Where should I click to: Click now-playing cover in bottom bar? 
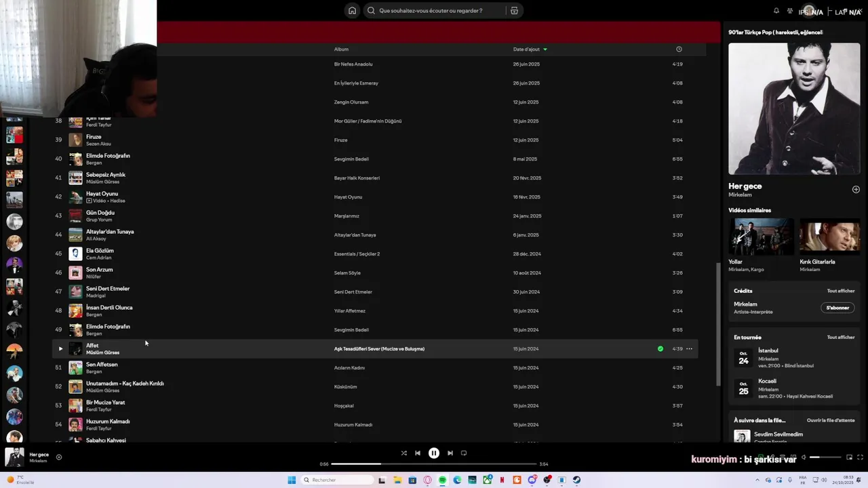click(14, 457)
